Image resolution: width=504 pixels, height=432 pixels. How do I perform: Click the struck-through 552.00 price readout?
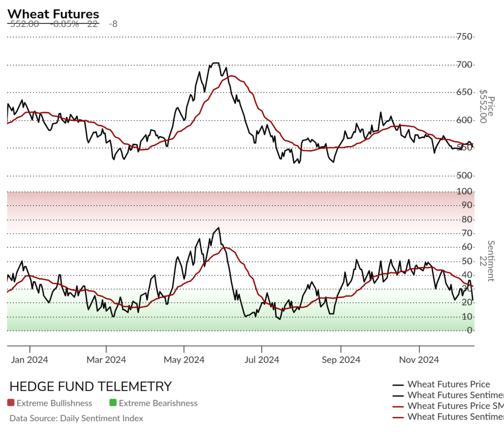click(25, 24)
